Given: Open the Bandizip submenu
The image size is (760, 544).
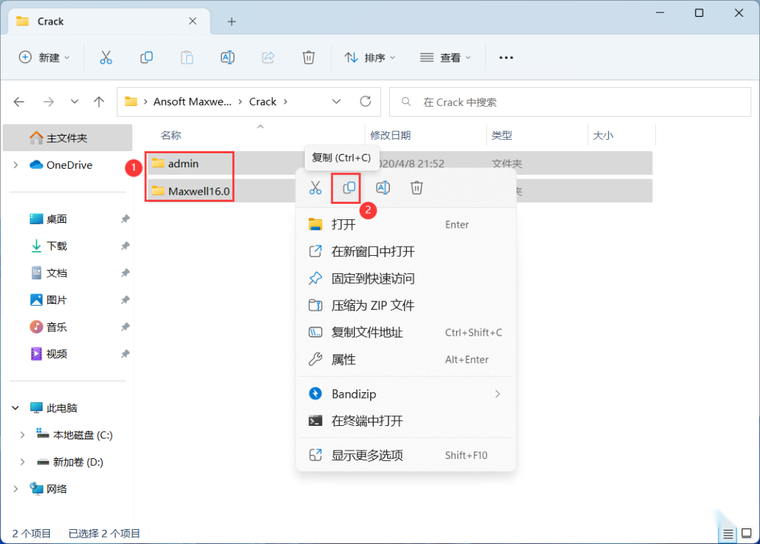Looking at the screenshot, I should tap(406, 394).
